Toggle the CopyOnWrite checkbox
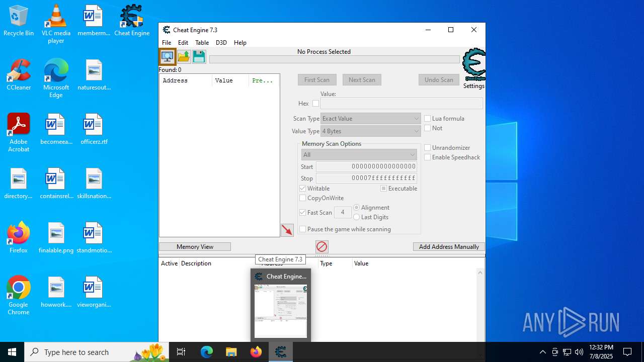Viewport: 644px width, 362px height. [x=303, y=198]
